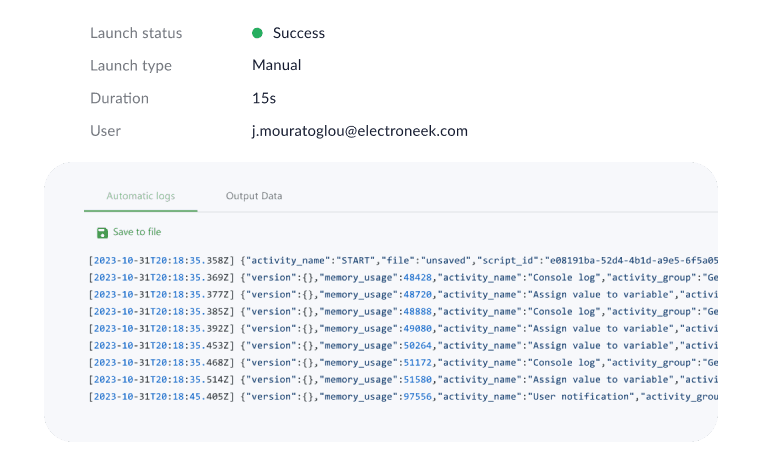The image size is (762, 452).
Task: Select the START activity log line
Action: (x=400, y=260)
